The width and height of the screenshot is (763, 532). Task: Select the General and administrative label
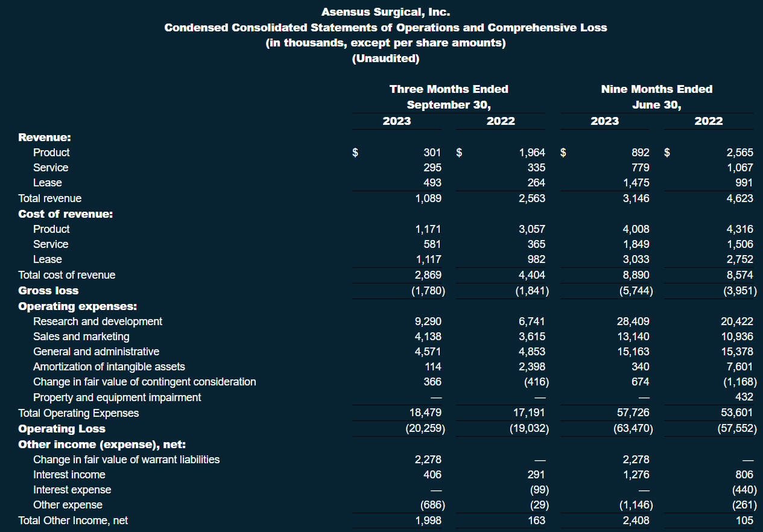(96, 352)
